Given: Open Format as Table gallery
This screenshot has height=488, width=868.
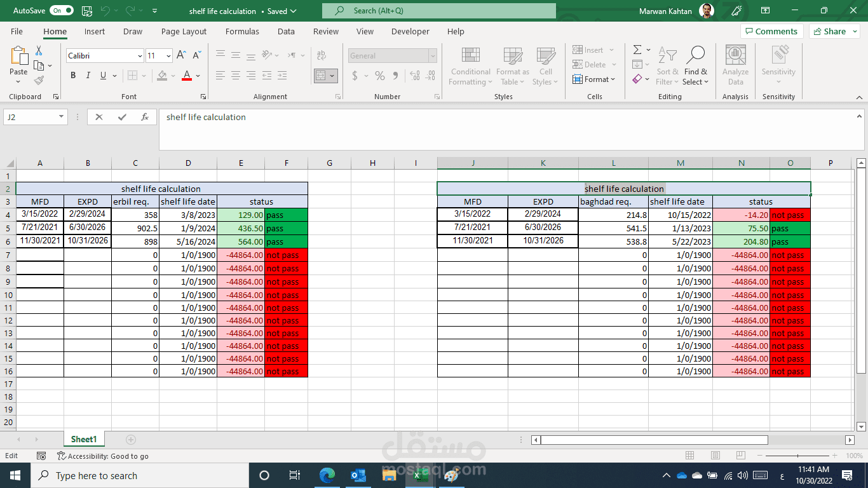Looking at the screenshot, I should coord(513,66).
